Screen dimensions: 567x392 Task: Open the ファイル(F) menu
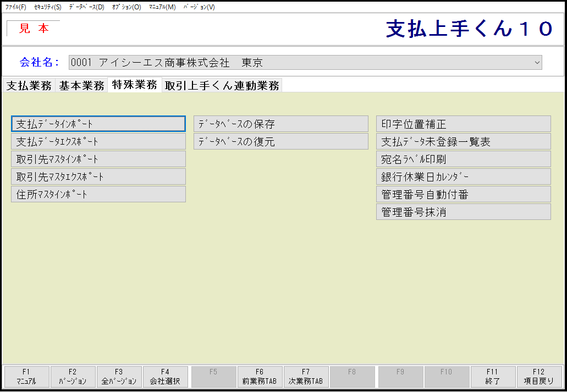15,7
